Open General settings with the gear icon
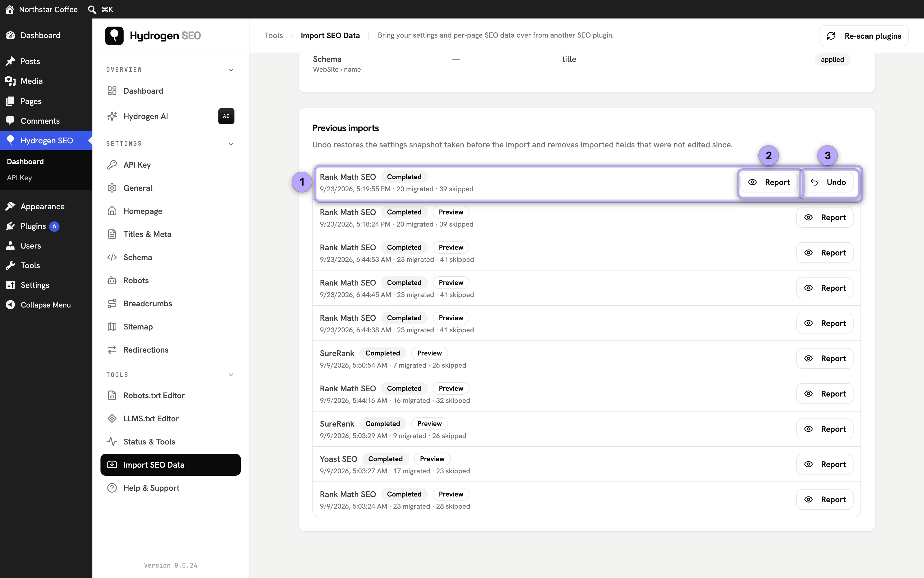 tap(171, 188)
